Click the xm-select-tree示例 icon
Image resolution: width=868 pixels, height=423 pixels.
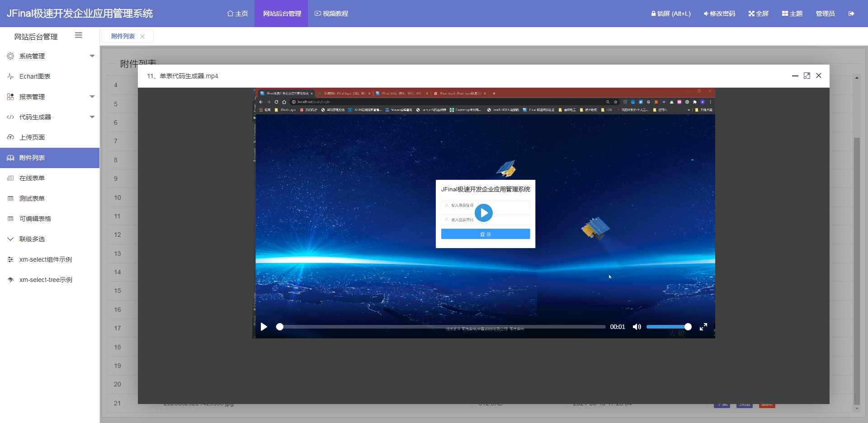coord(10,280)
